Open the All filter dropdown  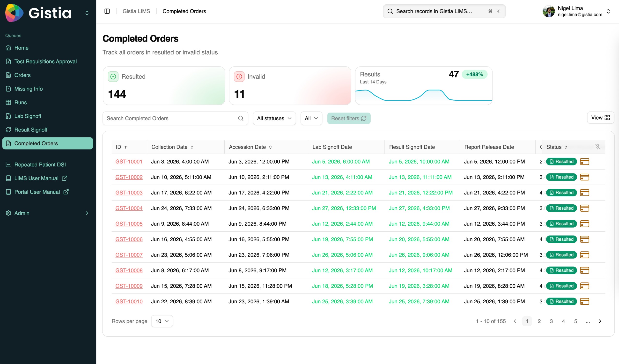coord(311,118)
